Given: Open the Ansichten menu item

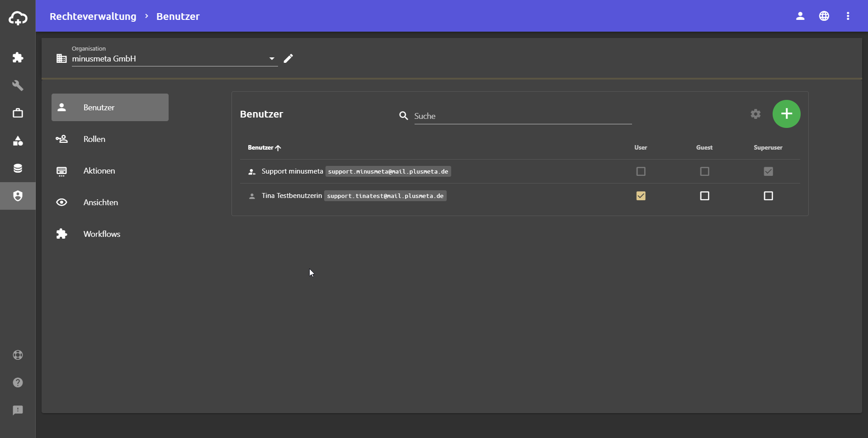Looking at the screenshot, I should click(x=110, y=202).
